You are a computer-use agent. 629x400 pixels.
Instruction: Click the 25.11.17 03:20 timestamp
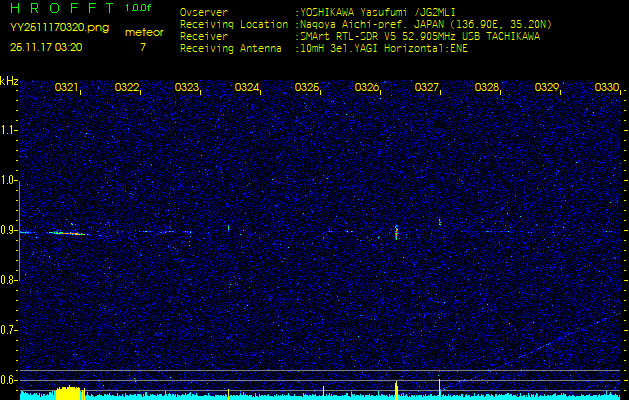[47, 47]
